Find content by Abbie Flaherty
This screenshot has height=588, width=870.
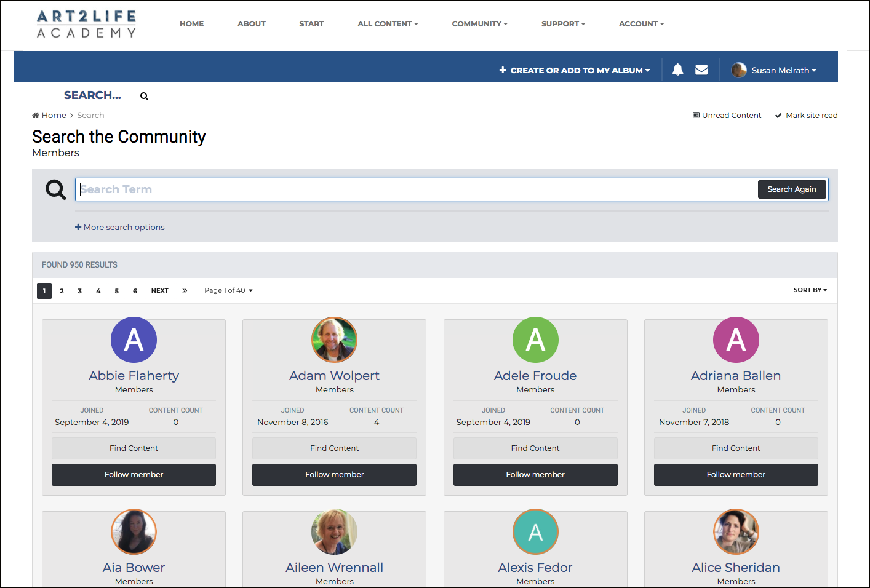click(x=134, y=448)
